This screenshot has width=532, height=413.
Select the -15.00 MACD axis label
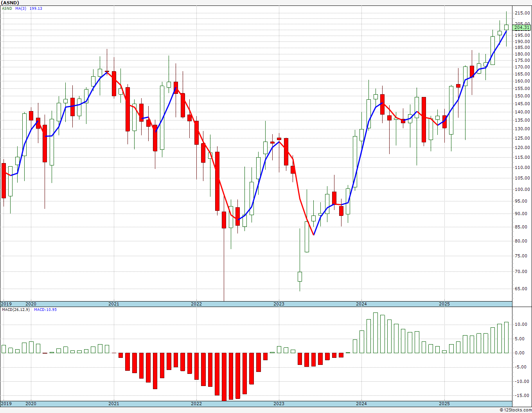coord(522,395)
